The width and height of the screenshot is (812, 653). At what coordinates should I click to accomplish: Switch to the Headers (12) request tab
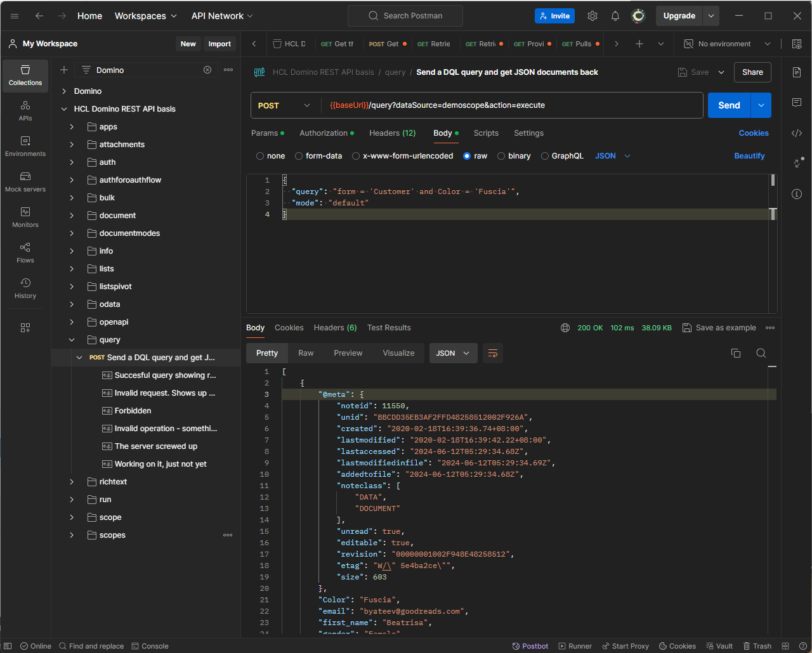tap(392, 133)
